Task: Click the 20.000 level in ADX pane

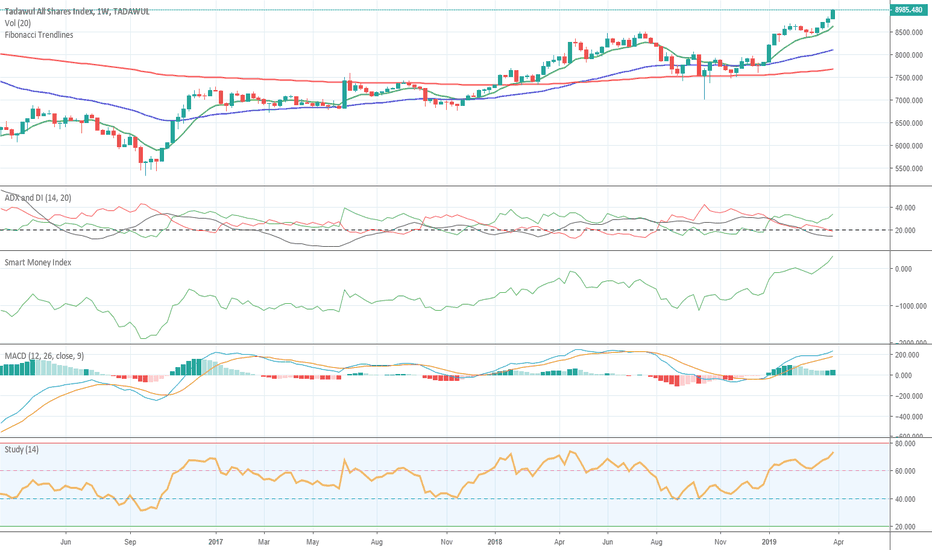Action: tap(905, 231)
